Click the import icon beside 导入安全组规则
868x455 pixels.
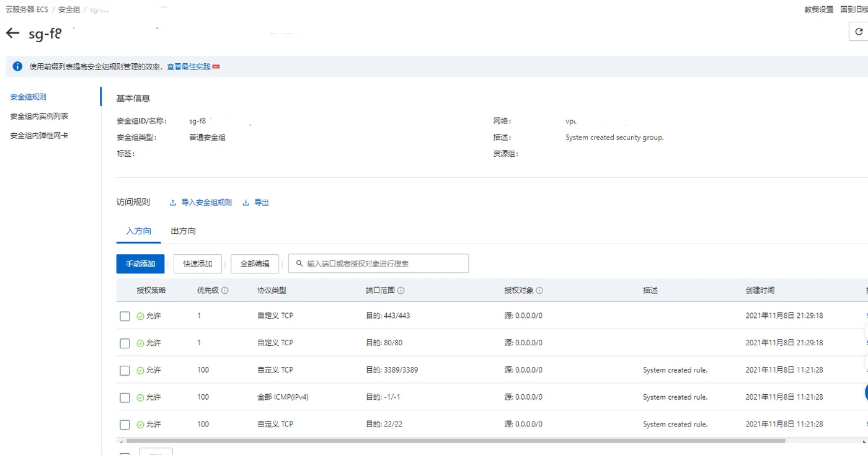173,203
